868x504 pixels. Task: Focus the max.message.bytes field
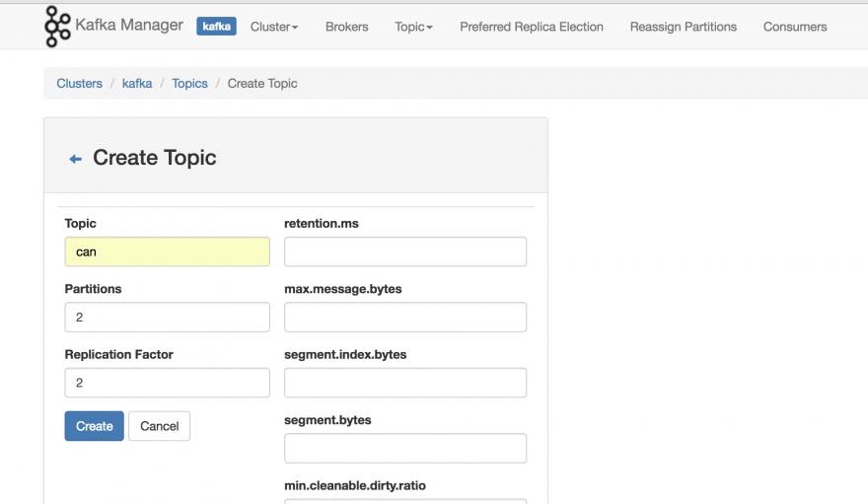point(405,317)
